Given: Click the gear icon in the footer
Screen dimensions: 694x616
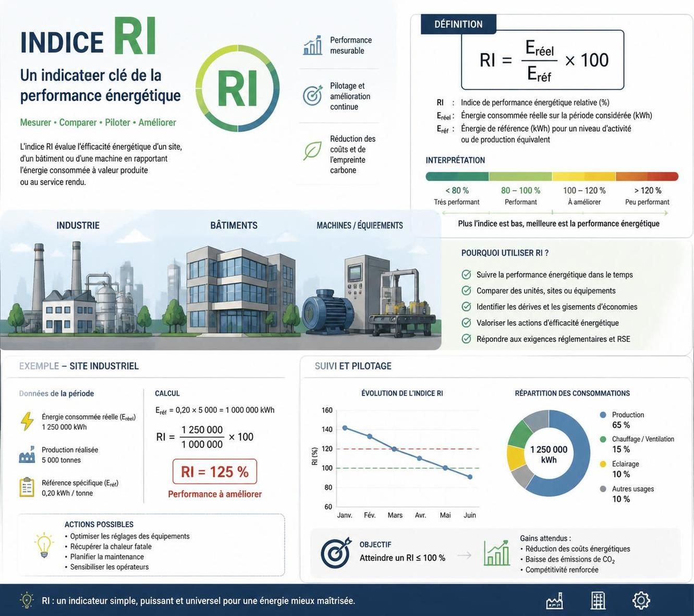Looking at the screenshot, I should (641, 600).
